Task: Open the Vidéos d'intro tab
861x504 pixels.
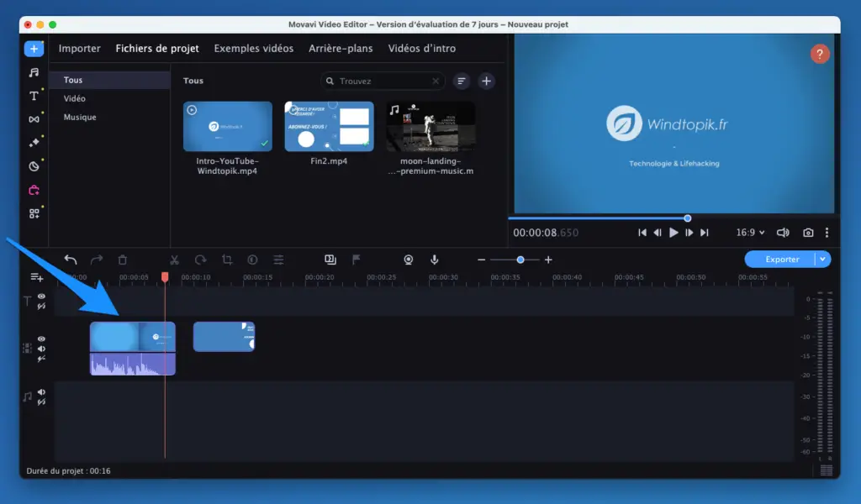Action: pyautogui.click(x=422, y=48)
